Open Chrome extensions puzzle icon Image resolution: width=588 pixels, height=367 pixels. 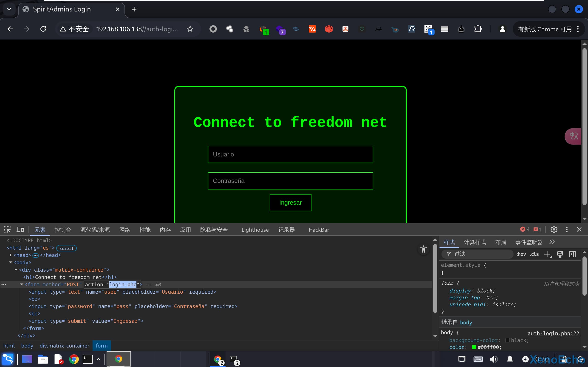[478, 29]
